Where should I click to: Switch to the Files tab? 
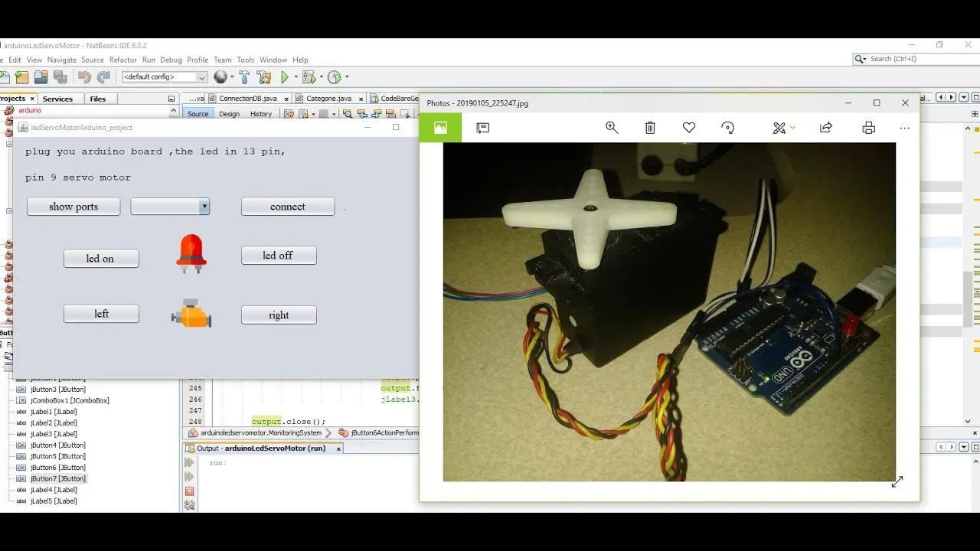(x=98, y=99)
